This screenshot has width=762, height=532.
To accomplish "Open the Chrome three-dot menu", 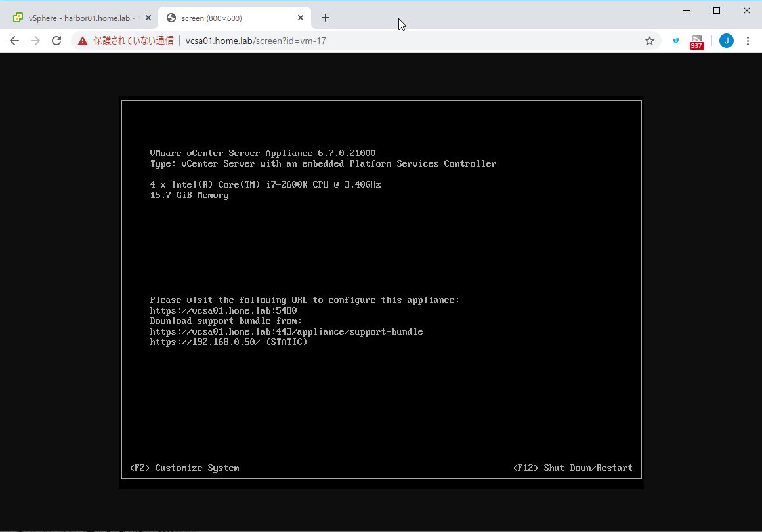I will coord(748,41).
